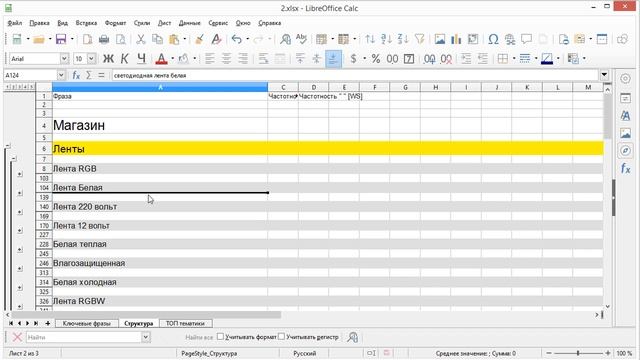Image resolution: width=640 pixels, height=360 pixels.
Task: Cut selection with scissors icon
Action: coord(141,39)
